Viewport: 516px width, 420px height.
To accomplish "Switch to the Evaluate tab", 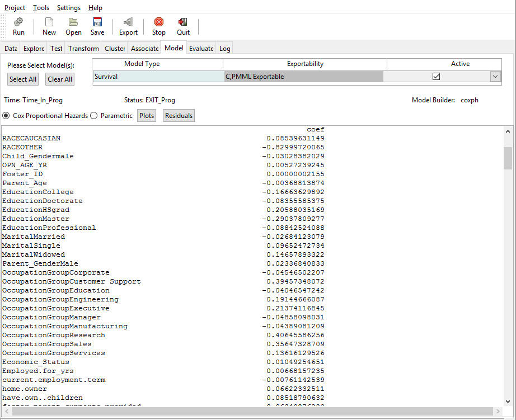I will [201, 48].
